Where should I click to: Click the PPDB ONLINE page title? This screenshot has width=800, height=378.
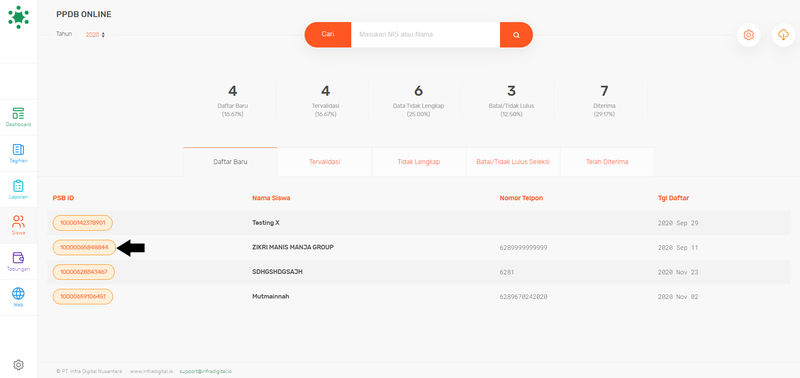pos(84,14)
